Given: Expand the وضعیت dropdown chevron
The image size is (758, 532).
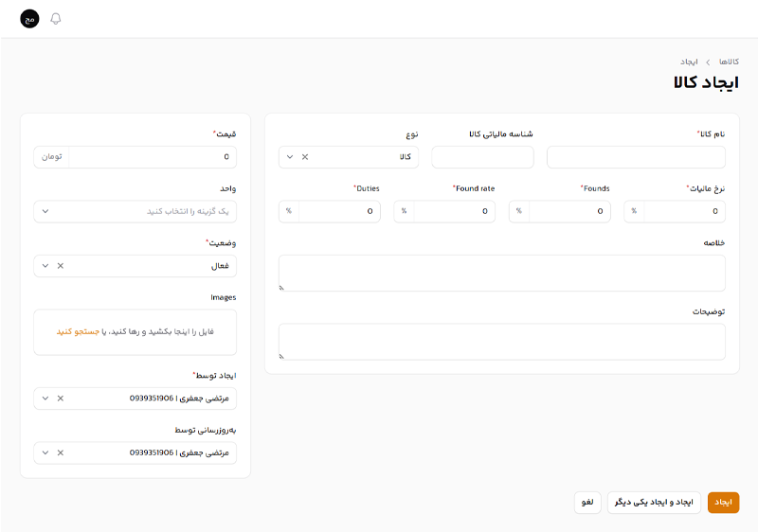Looking at the screenshot, I should (45, 266).
